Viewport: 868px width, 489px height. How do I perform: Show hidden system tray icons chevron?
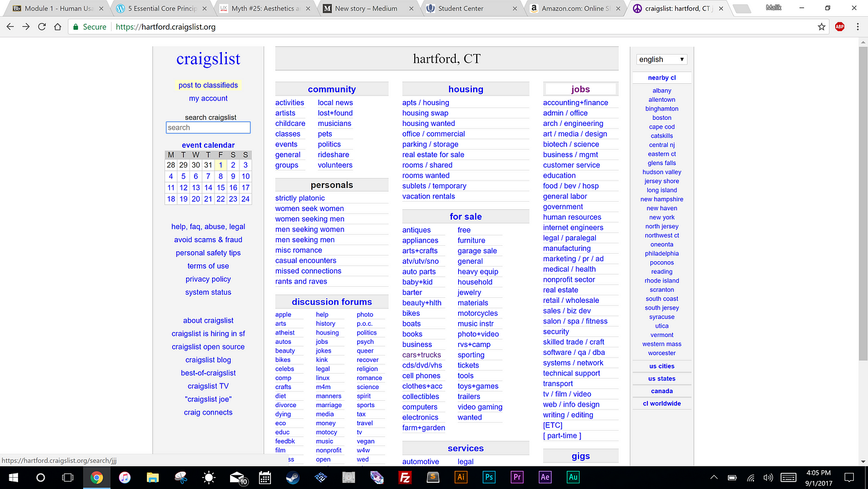(714, 478)
